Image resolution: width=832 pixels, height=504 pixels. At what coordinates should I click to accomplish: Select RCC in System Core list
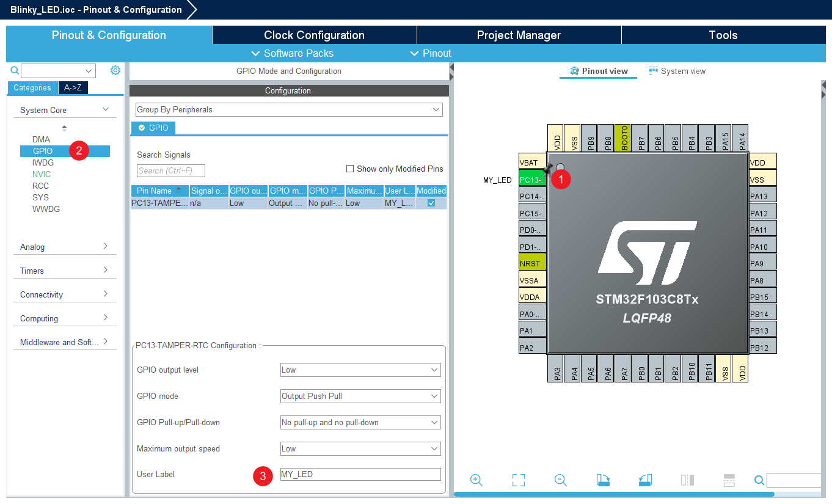[41, 186]
